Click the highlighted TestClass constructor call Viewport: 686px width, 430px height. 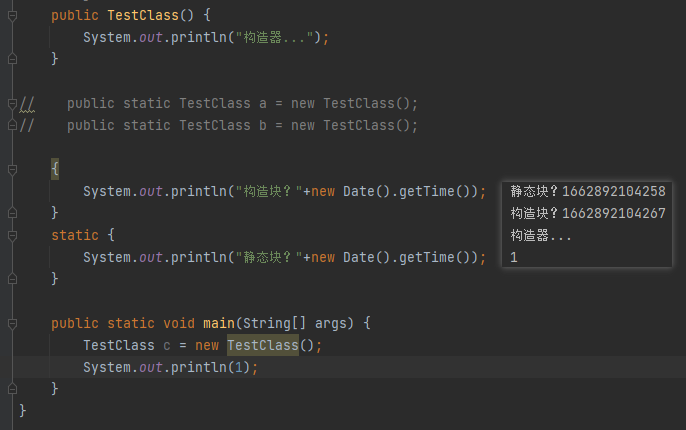[x=263, y=345]
